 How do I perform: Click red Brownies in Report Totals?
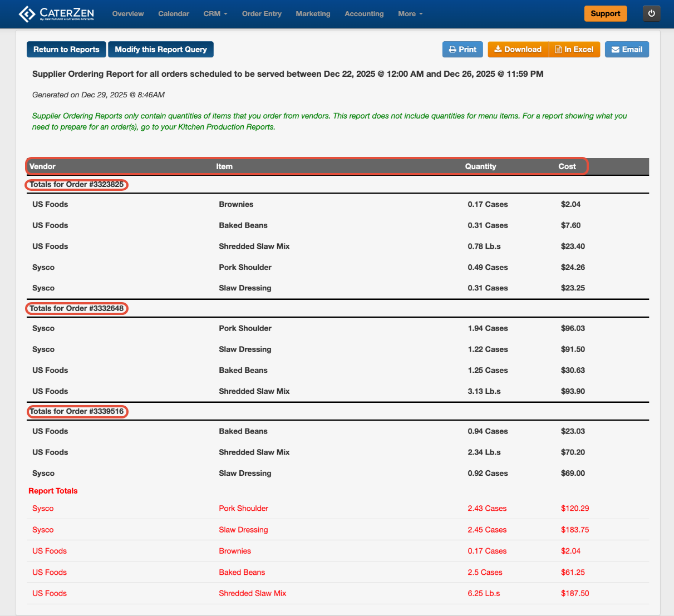point(235,551)
